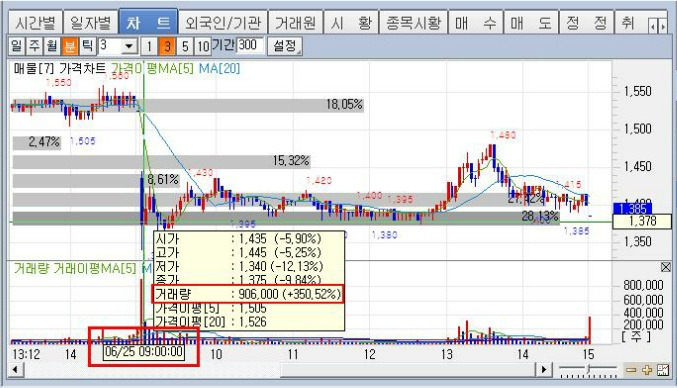Viewport: 677px width, 388px height.
Task: Click the 1,378 price label box
Action: click(642, 221)
